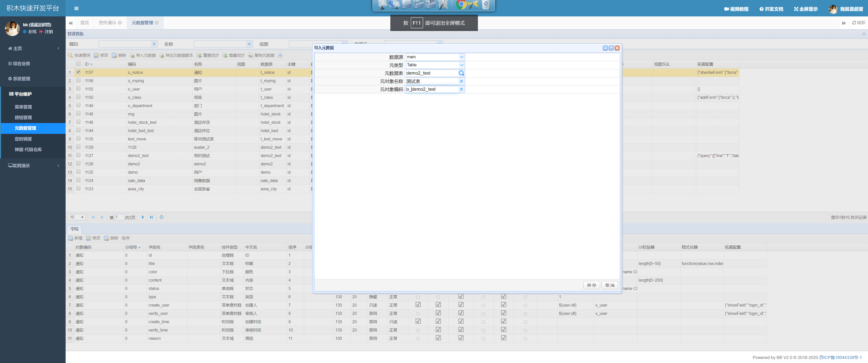Open the page size 15 dropdown
The width and height of the screenshot is (868, 363).
click(x=76, y=217)
